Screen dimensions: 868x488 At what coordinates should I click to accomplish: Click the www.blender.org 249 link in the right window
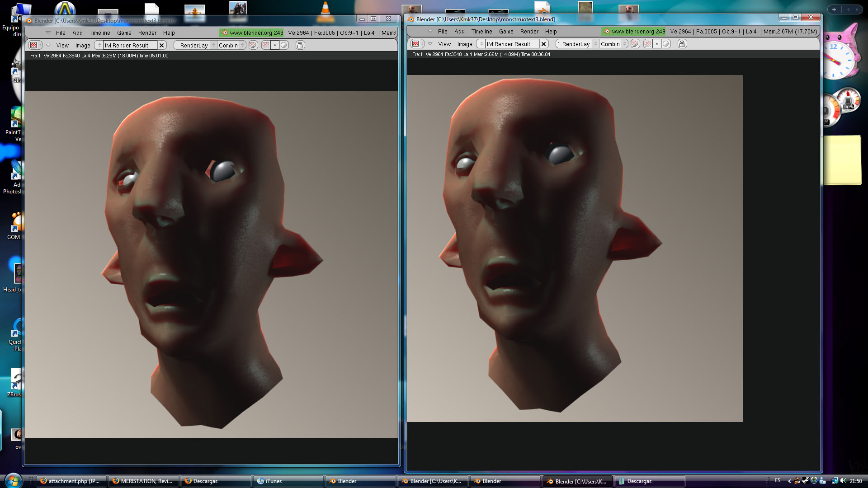[634, 31]
